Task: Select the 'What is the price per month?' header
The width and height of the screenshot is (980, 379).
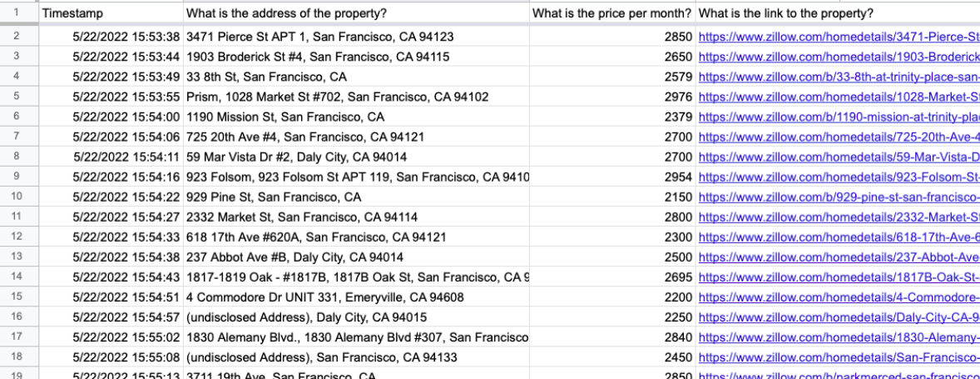Action: click(x=612, y=13)
